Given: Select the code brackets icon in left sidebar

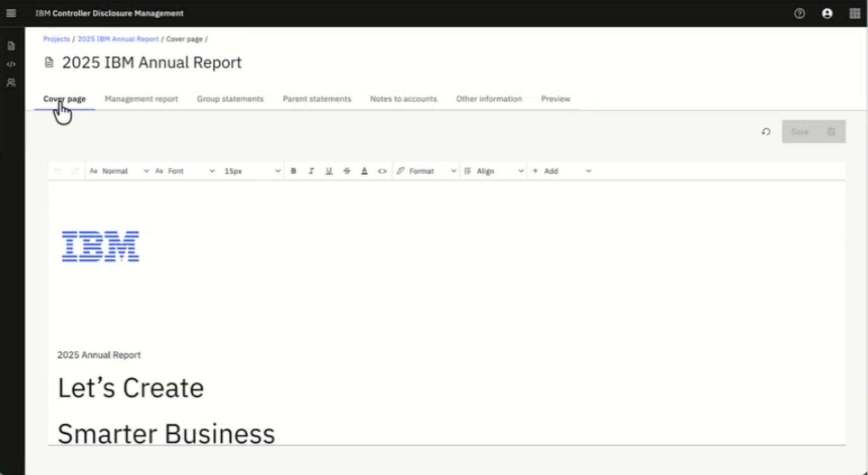Looking at the screenshot, I should 11,64.
